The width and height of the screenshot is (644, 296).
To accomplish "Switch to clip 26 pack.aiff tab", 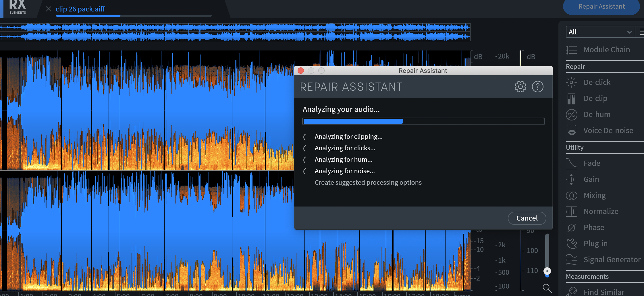I will pyautogui.click(x=80, y=9).
